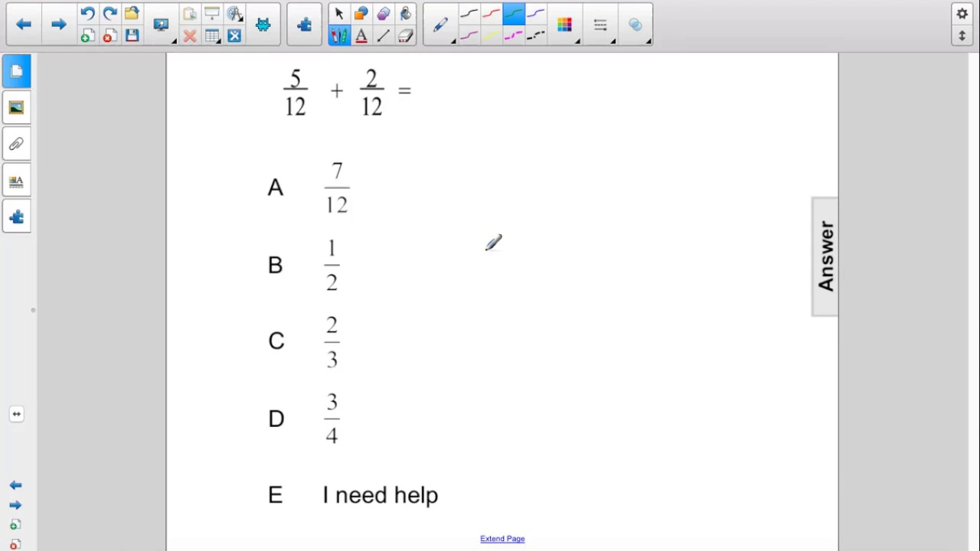The image size is (980, 551).
Task: Click the Redo icon
Action: (x=109, y=14)
